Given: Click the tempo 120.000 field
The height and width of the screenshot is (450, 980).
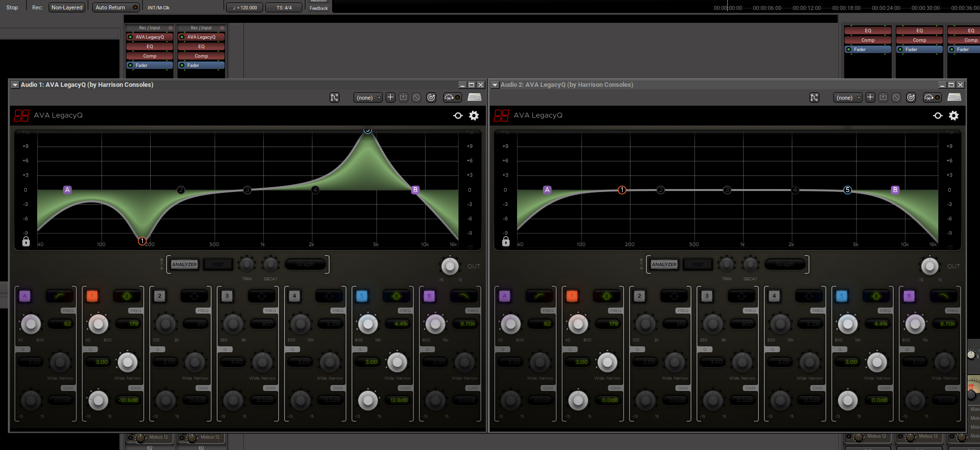Looking at the screenshot, I should (245, 7).
